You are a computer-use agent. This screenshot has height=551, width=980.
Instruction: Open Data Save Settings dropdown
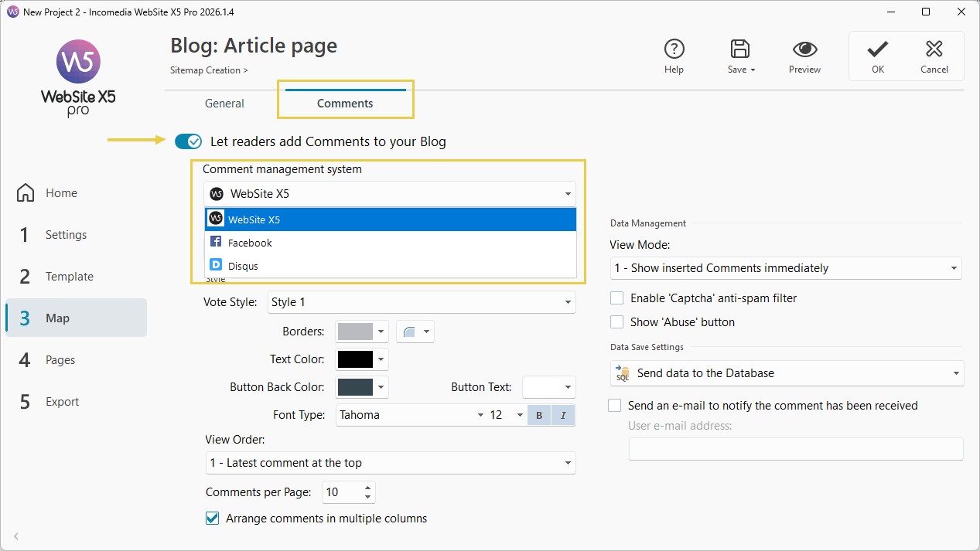pos(787,373)
